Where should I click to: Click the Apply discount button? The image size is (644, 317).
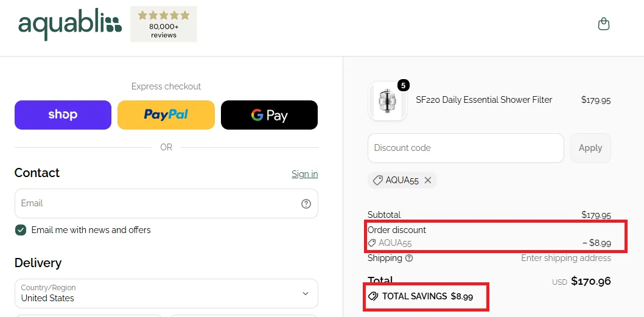click(590, 148)
